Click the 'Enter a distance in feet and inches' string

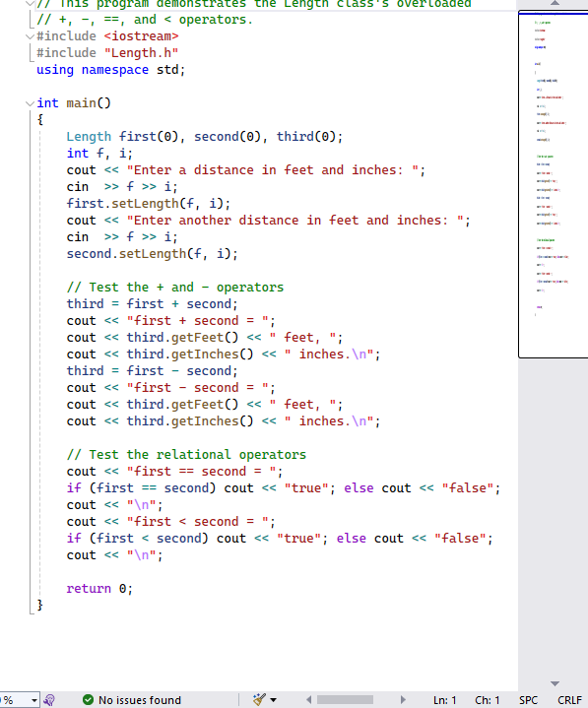[272, 170]
